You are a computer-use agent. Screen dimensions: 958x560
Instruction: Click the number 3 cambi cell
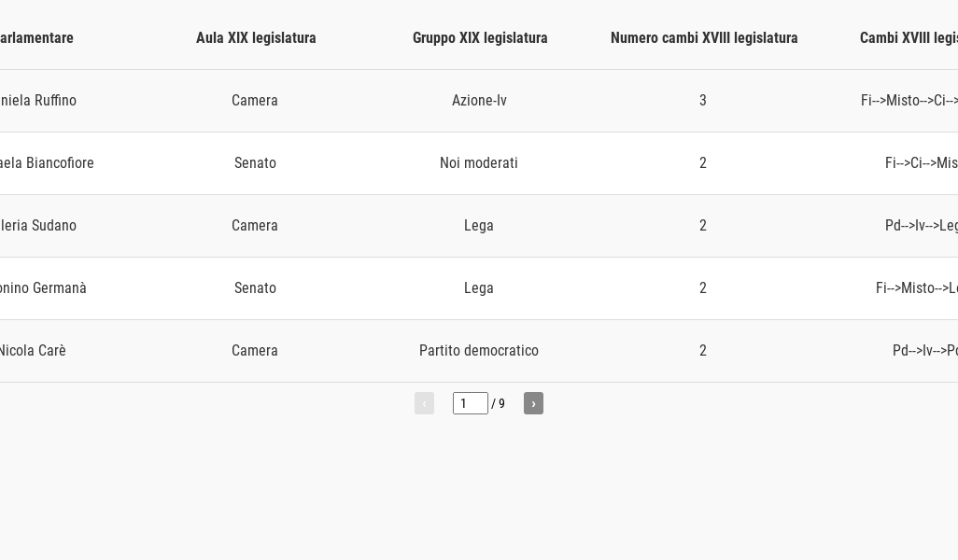click(702, 100)
